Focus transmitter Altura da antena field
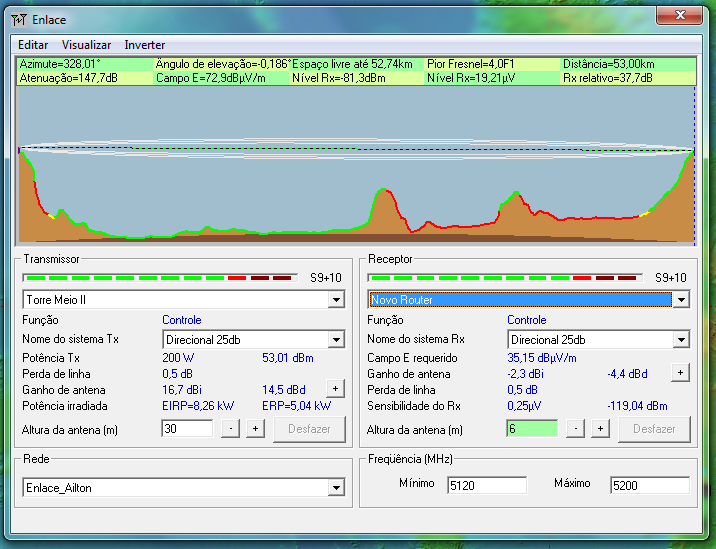The image size is (716, 549). coord(187,429)
